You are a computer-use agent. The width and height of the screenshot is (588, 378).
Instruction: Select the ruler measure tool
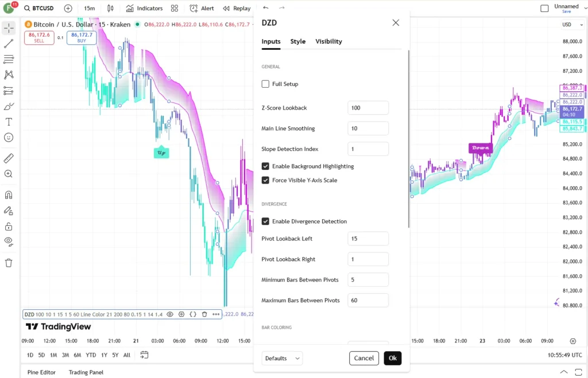[9, 158]
